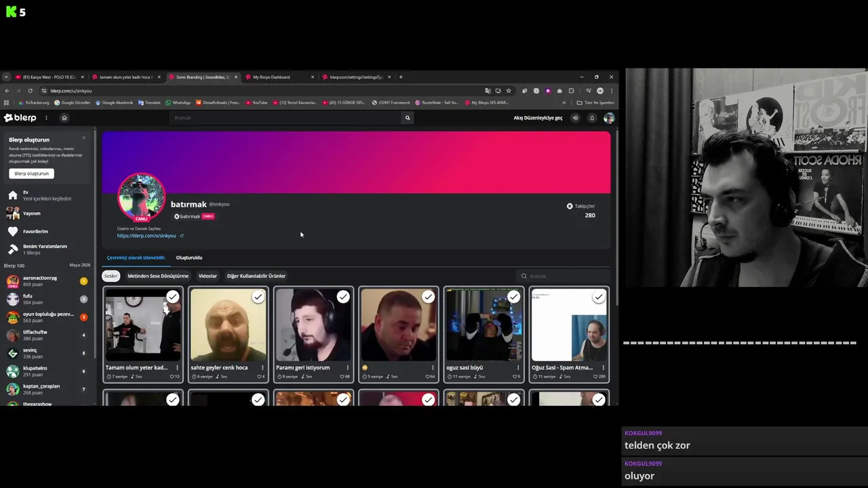868x488 pixels.
Task: Click the magnifier search button in header
Action: [x=408, y=118]
